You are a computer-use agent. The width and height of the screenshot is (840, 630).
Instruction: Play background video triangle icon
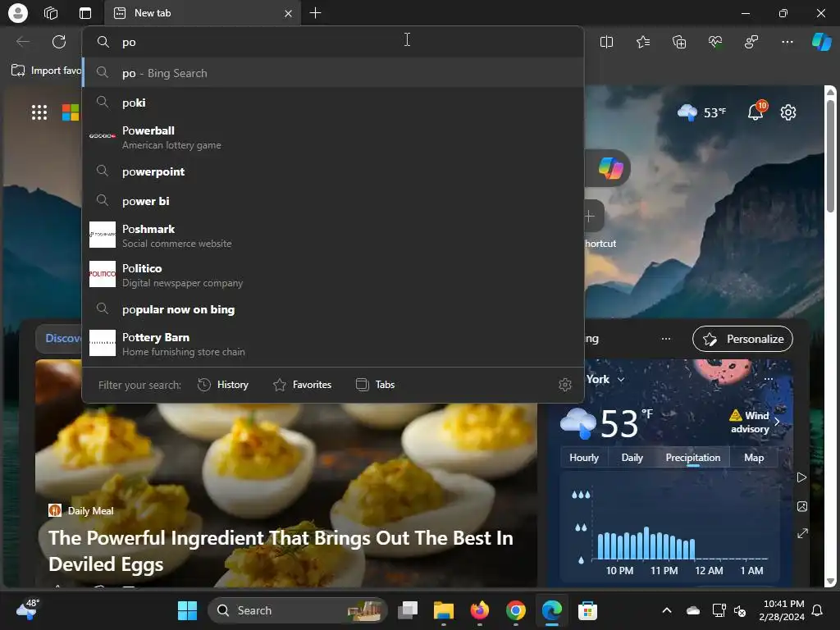point(802,477)
